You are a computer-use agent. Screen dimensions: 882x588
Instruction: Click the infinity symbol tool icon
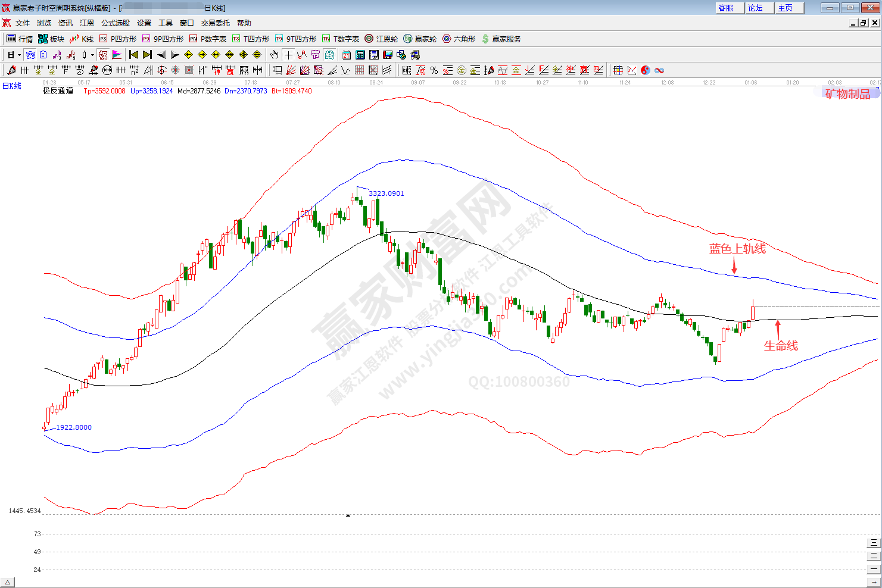(659, 70)
